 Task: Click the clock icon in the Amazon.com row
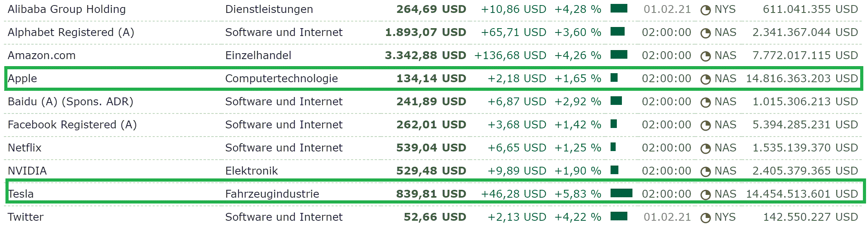pyautogui.click(x=705, y=56)
